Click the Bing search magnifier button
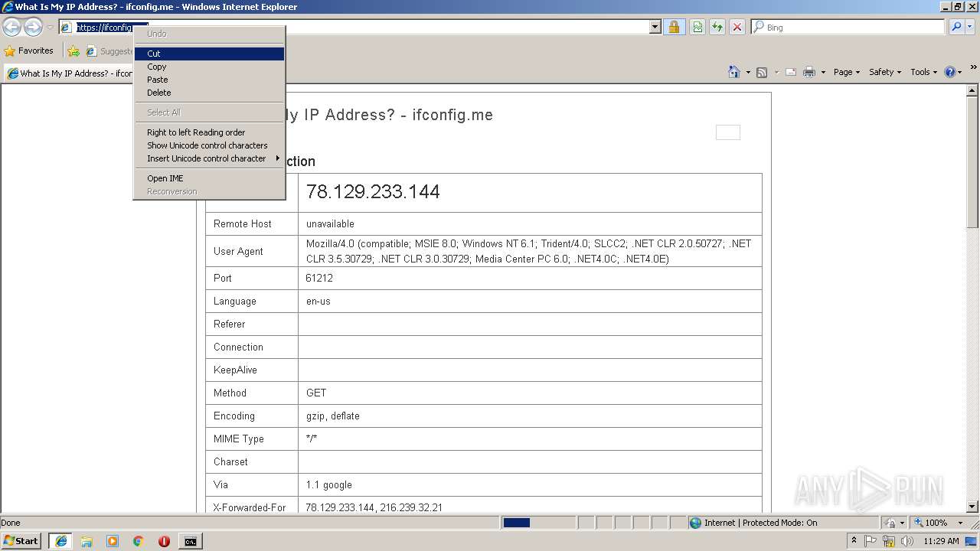 click(x=955, y=28)
